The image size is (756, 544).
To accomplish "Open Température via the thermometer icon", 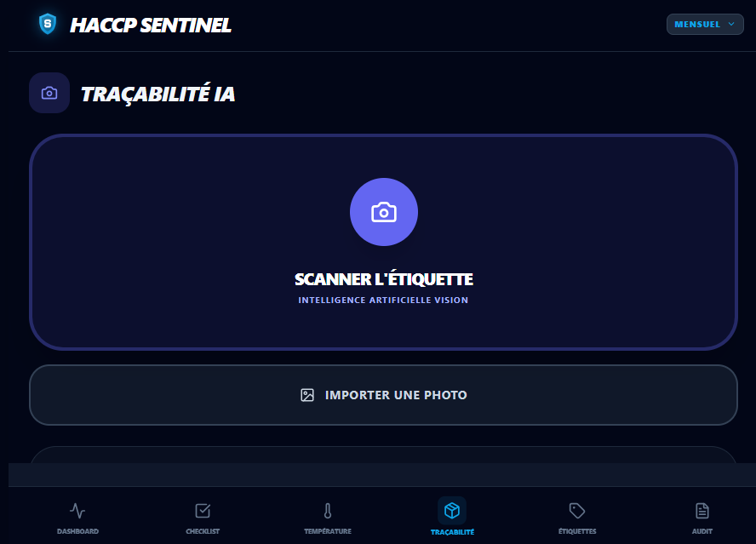I will pos(327,511).
